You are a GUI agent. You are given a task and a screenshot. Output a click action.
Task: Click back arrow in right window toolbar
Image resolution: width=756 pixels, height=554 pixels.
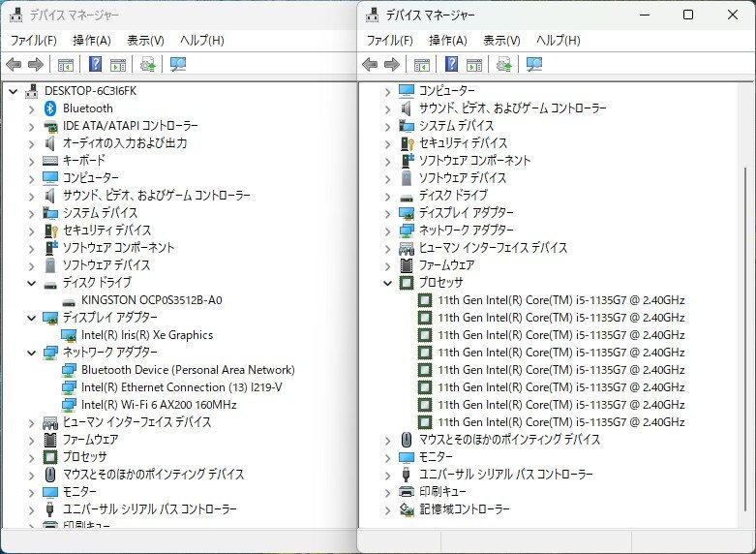tap(370, 65)
